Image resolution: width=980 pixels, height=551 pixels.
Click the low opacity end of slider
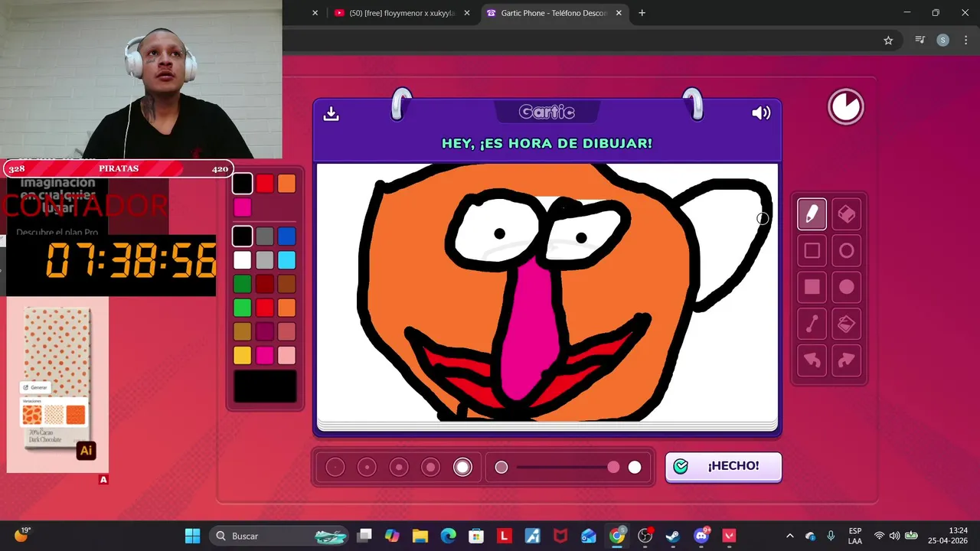click(501, 467)
